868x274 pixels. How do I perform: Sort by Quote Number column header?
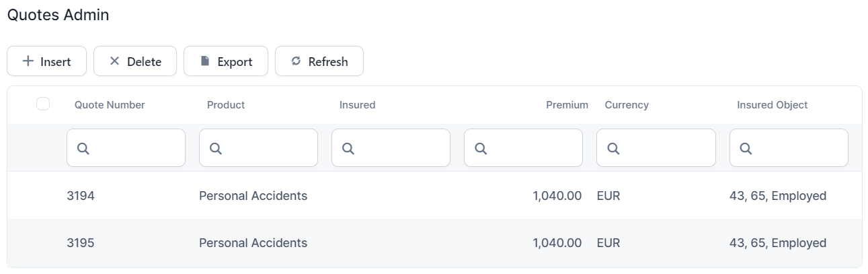point(110,105)
